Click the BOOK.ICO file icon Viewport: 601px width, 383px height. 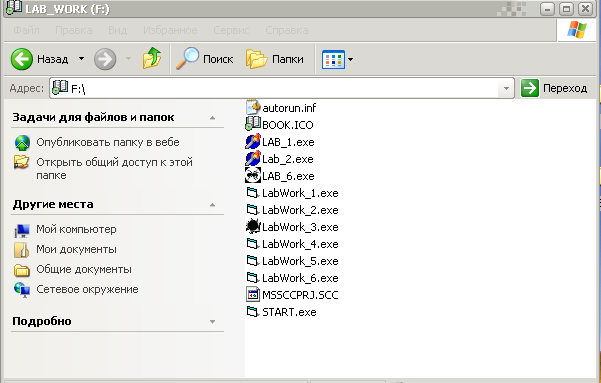click(x=253, y=124)
